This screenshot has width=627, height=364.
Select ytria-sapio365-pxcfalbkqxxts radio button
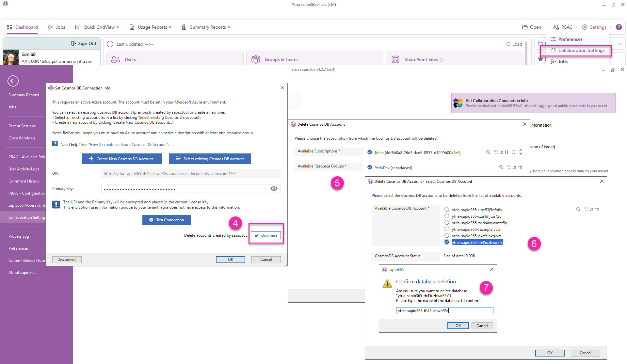(x=447, y=236)
